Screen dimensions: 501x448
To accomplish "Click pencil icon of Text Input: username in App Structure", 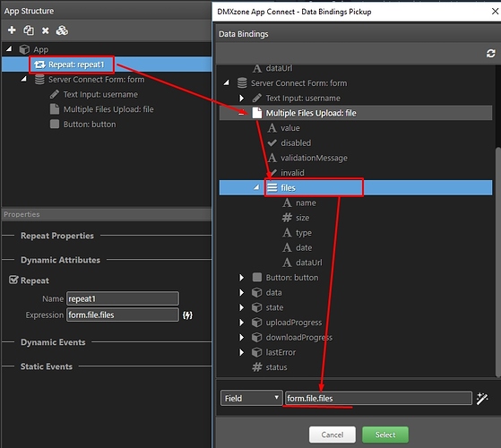I will [x=55, y=94].
